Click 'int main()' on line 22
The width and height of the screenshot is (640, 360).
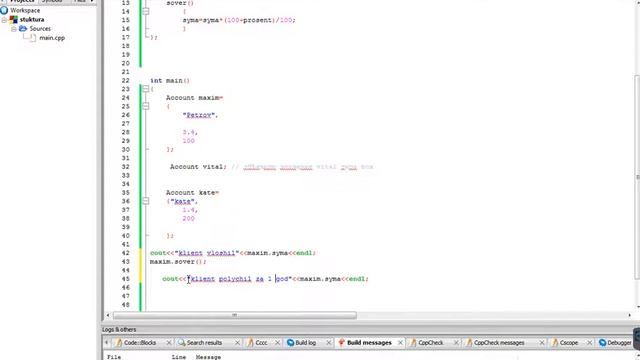pyautogui.click(x=170, y=80)
